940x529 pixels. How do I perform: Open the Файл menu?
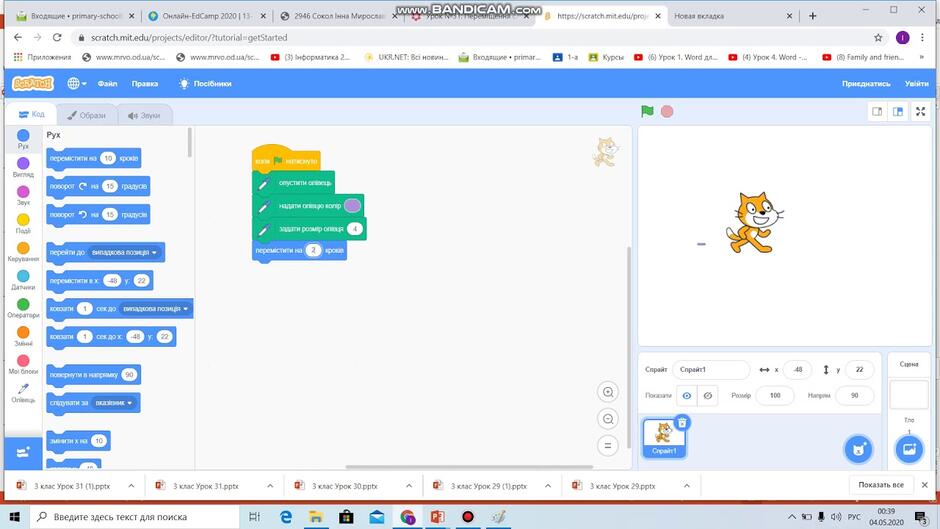(x=107, y=83)
